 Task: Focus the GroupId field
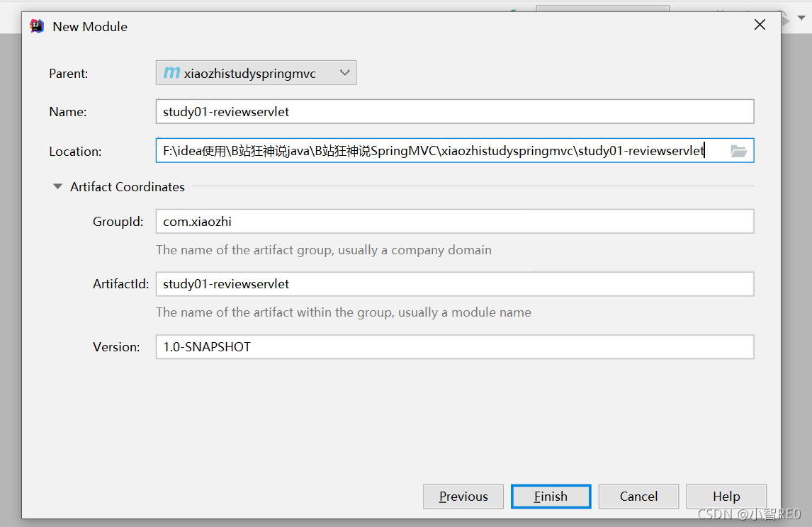point(455,222)
